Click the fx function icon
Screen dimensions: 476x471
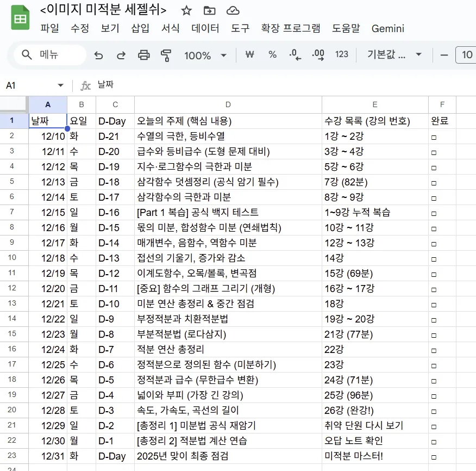click(85, 86)
